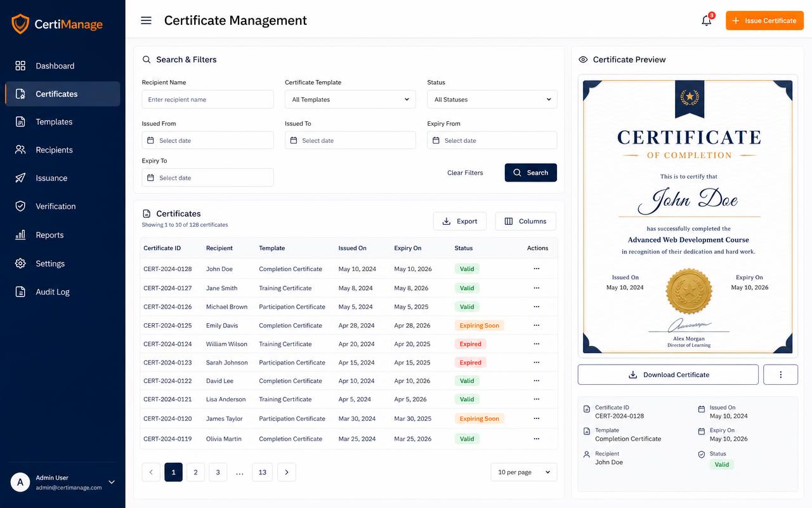The width and height of the screenshot is (812, 508).
Task: Click calendar icon in Issued From field
Action: tap(150, 140)
